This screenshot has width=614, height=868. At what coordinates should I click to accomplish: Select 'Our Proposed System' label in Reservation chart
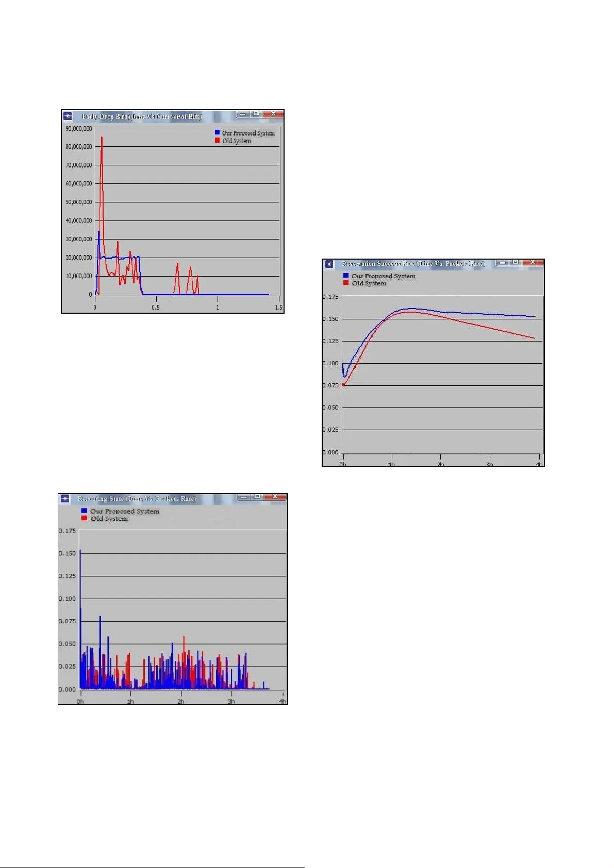(383, 276)
